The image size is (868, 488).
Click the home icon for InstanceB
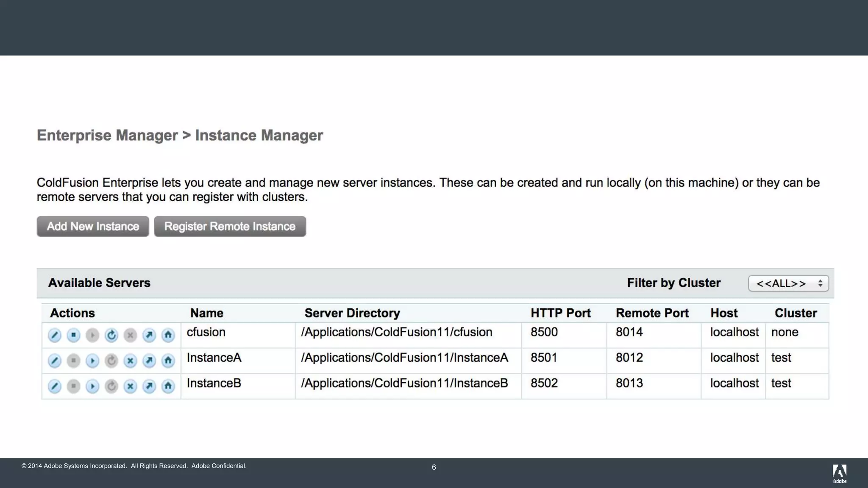[x=168, y=386]
